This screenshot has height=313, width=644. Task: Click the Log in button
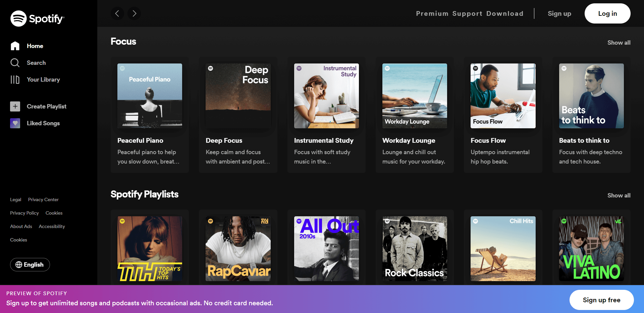click(x=607, y=13)
